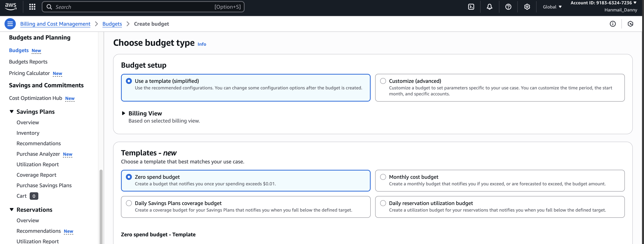Screen dimensions: 644x244
Task: Select Monthly cost budget template
Action: coord(383,177)
